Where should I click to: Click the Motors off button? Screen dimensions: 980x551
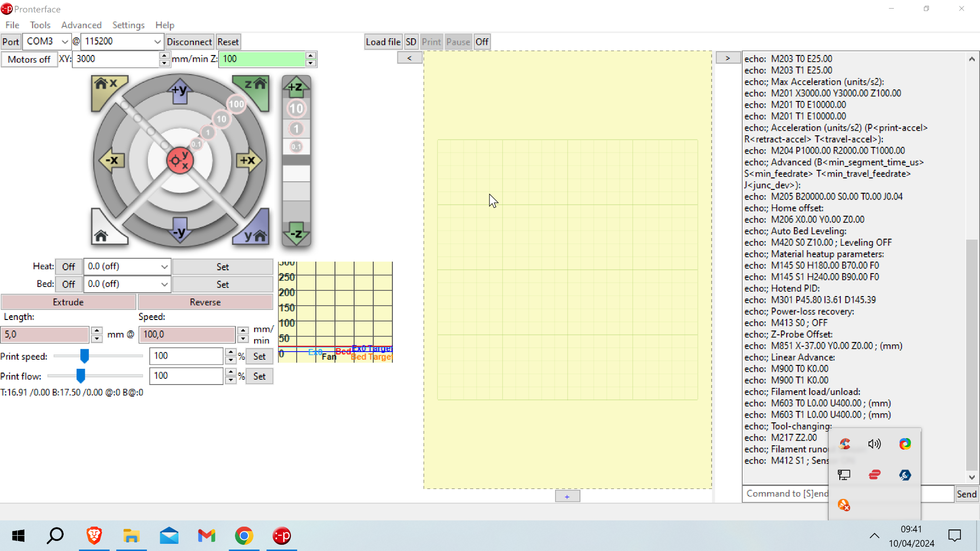[x=29, y=59]
